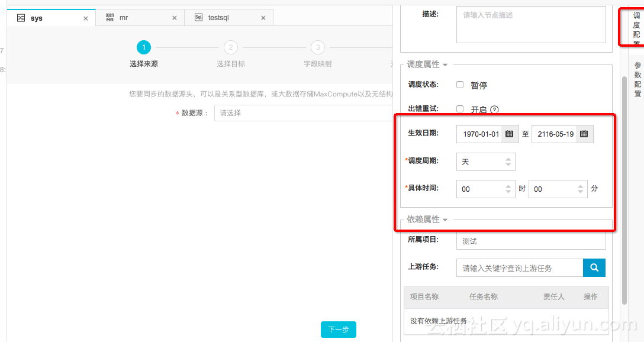
Task: Click the 操作 column header
Action: pos(591,297)
